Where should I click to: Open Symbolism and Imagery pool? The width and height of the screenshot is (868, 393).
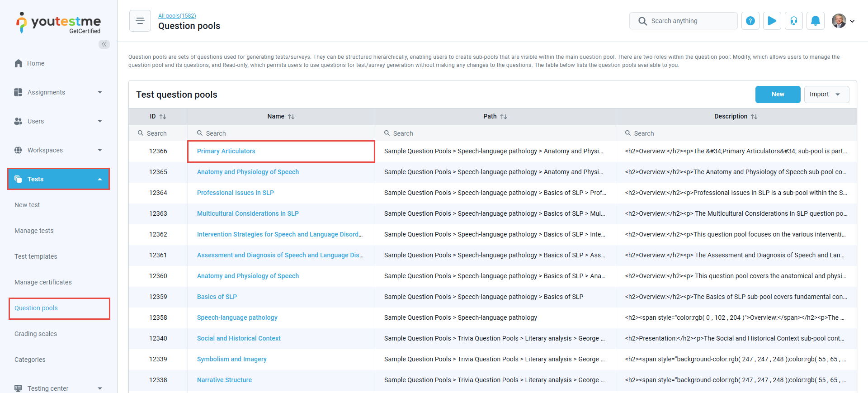(x=232, y=359)
